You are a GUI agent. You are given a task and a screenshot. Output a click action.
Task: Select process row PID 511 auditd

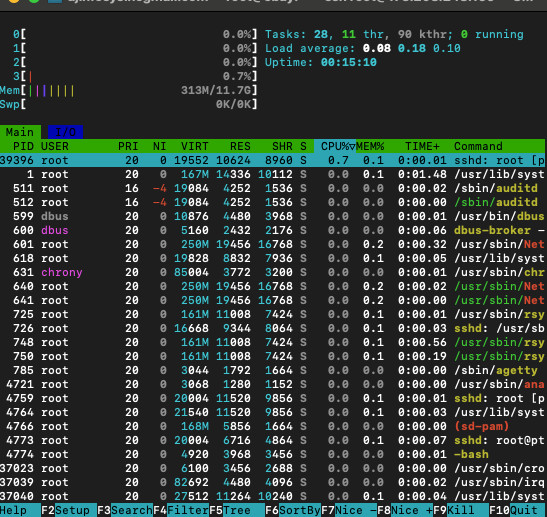pyautogui.click(x=272, y=188)
